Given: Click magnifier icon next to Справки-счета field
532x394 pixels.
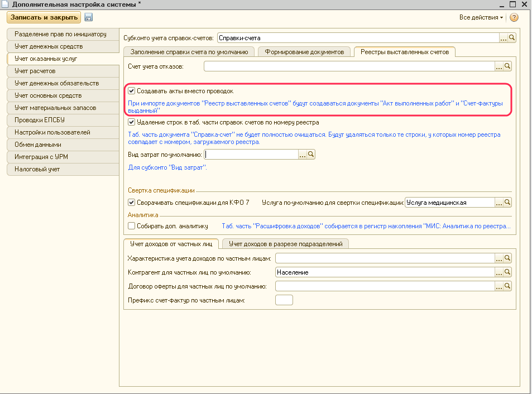Looking at the screenshot, I should tap(512, 38).
